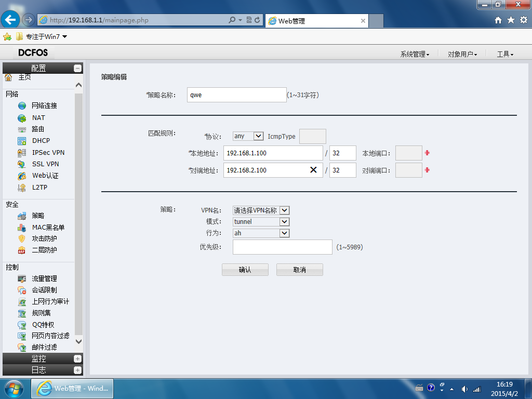Click the 策略名称 input field
The image size is (532, 399).
tap(236, 95)
